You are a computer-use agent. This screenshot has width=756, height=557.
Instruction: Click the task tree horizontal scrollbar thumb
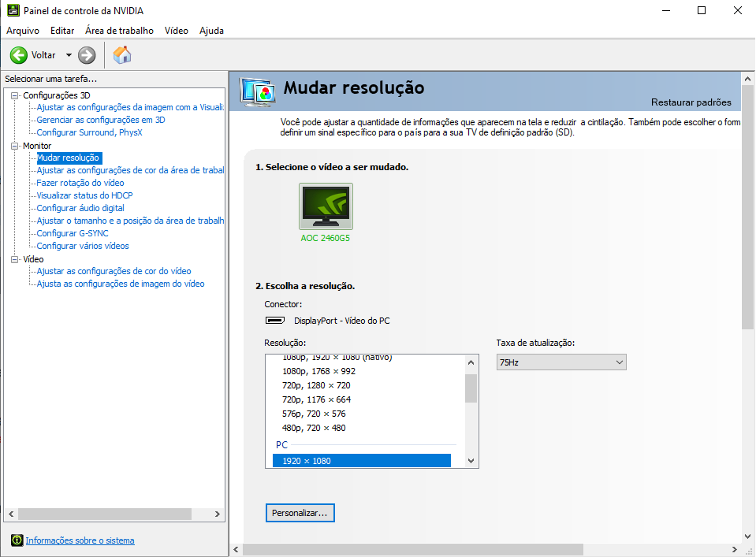[105, 514]
